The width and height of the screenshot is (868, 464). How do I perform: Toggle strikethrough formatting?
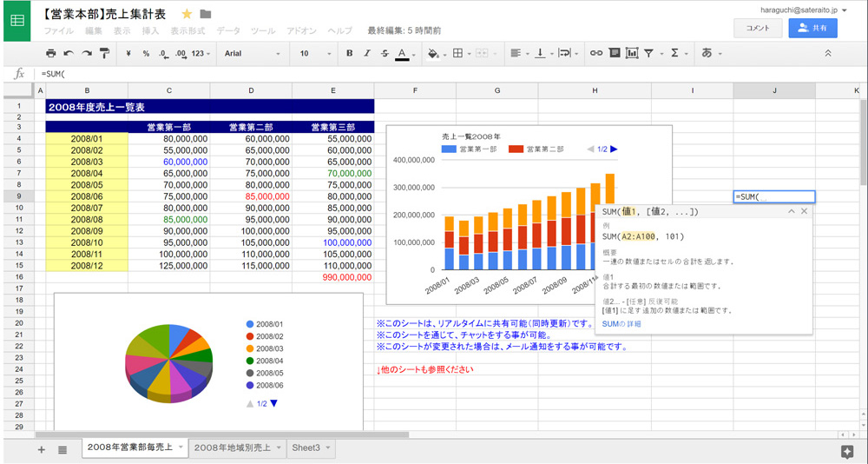coord(385,54)
